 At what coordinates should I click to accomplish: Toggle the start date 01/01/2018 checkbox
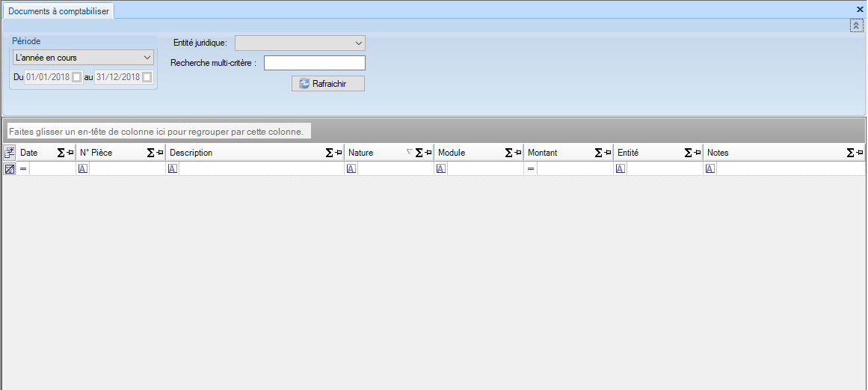(76, 77)
